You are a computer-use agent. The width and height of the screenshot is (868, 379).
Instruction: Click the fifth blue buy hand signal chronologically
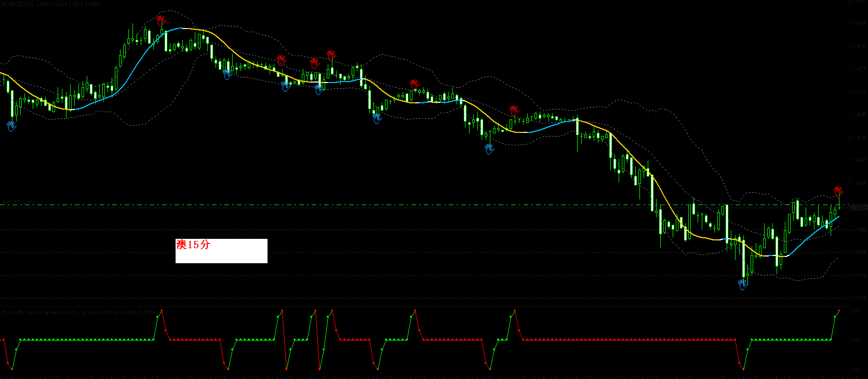click(x=377, y=118)
